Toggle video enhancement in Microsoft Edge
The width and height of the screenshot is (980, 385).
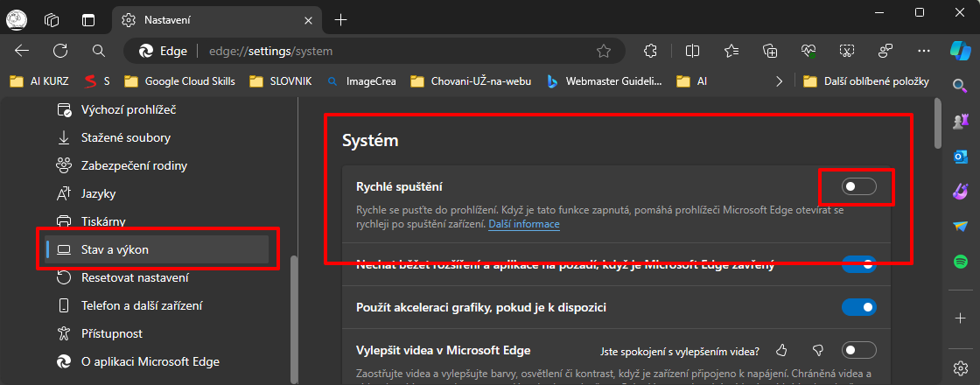[x=857, y=351]
